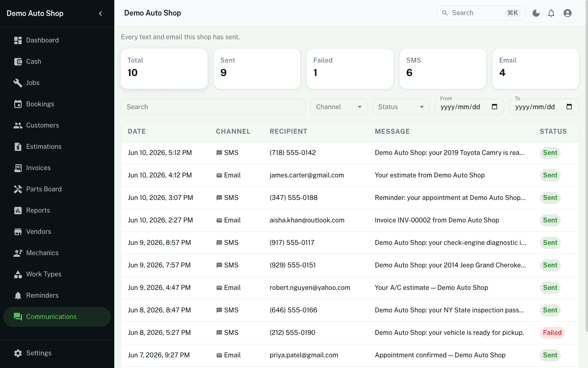Click the Email 4 summary card

tap(536, 69)
